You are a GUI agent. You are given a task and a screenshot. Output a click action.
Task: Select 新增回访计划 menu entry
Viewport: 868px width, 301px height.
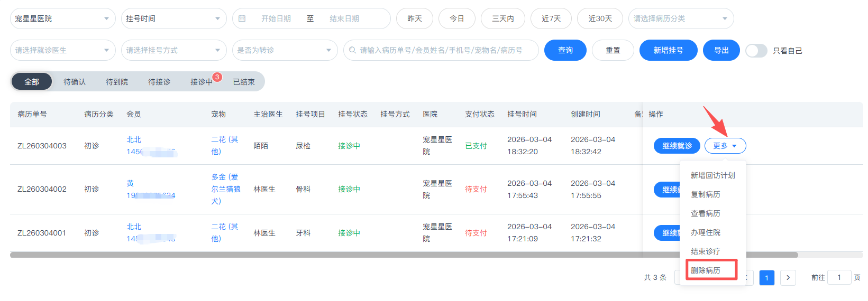[x=712, y=175]
